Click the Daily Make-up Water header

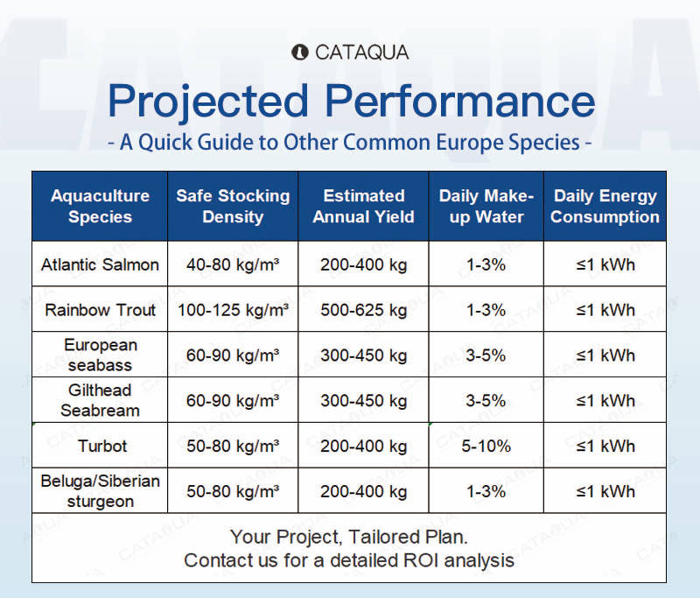tap(486, 206)
